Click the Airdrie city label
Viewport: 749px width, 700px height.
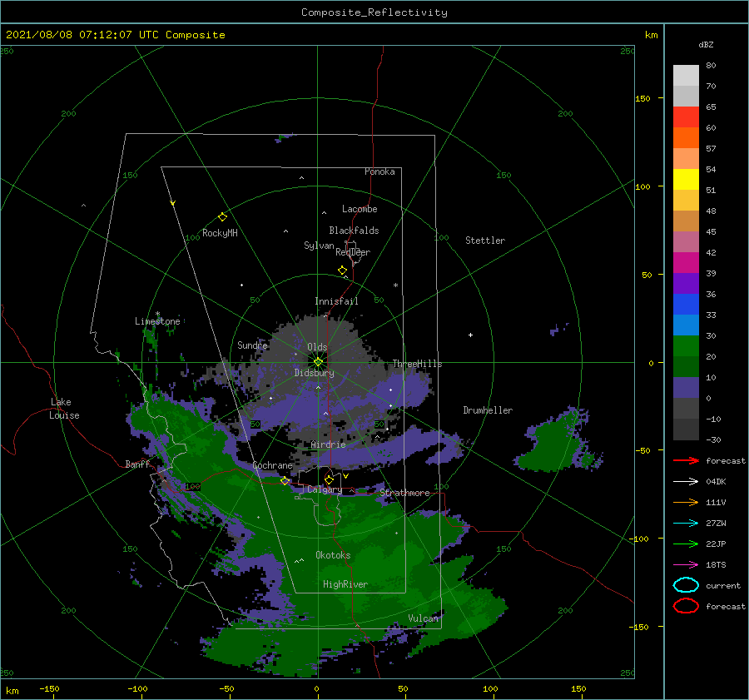point(328,444)
